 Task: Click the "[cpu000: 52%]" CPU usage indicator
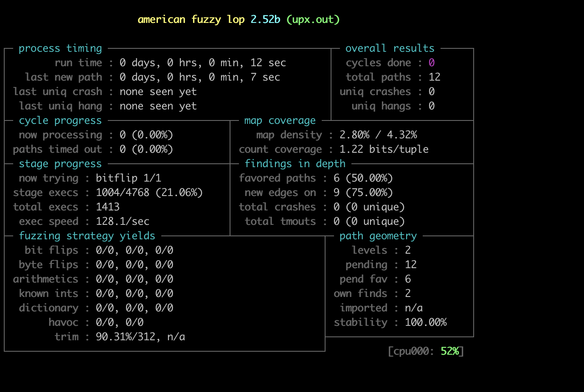pos(426,351)
